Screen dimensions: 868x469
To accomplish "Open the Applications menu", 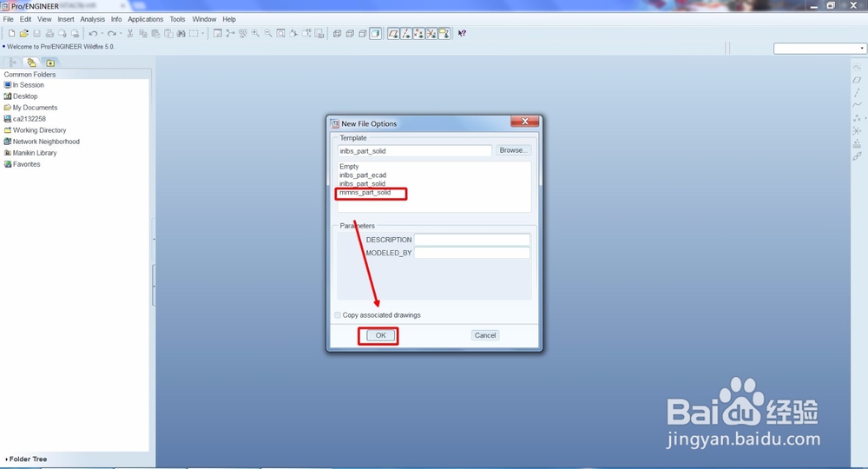I will pos(146,19).
